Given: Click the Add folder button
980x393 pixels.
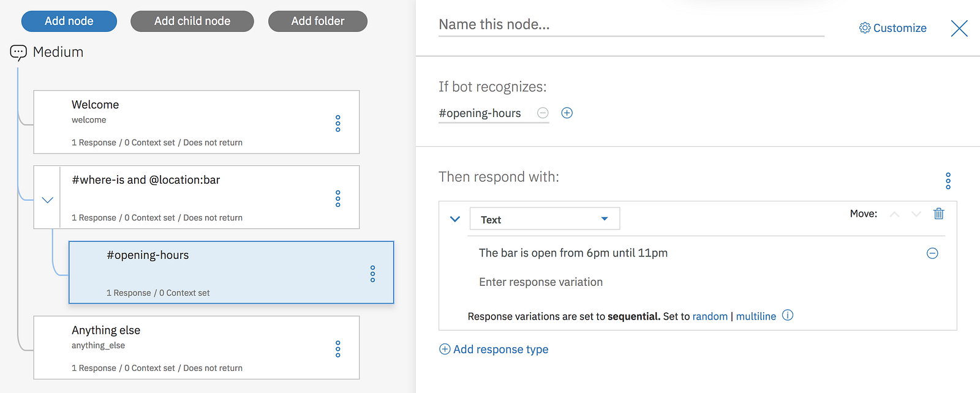Looking at the screenshot, I should (318, 21).
